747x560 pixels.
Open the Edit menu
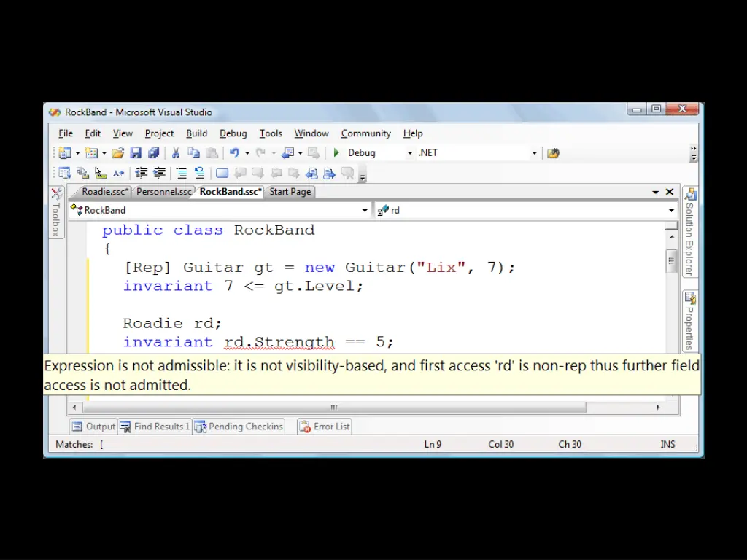(x=93, y=133)
